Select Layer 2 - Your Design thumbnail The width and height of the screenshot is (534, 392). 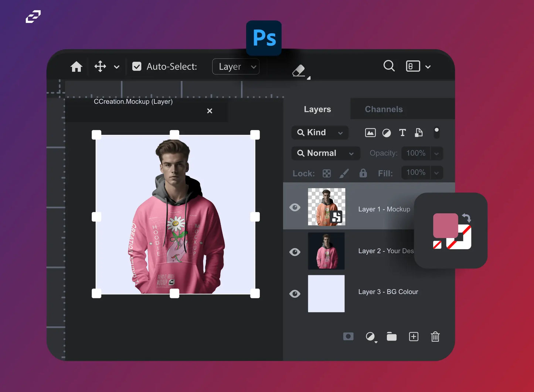pos(326,251)
